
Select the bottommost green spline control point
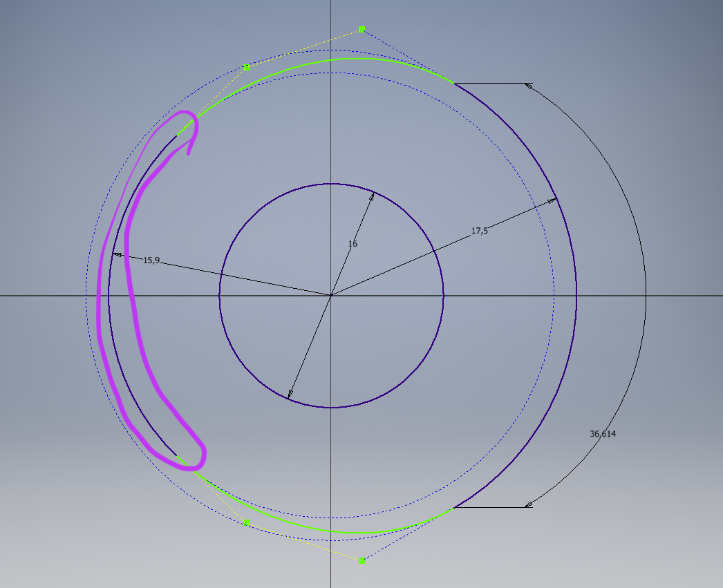pos(361,560)
